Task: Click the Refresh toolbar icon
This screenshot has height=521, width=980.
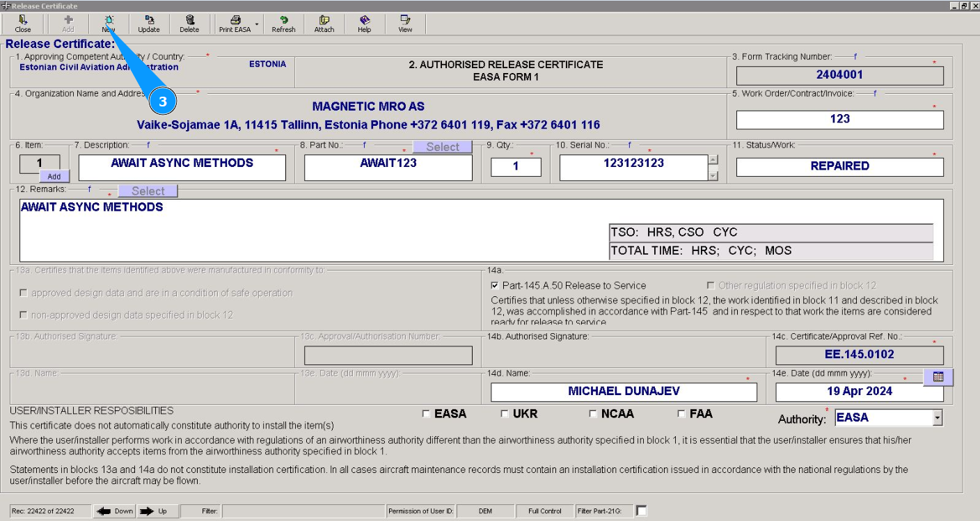Action: [x=283, y=24]
